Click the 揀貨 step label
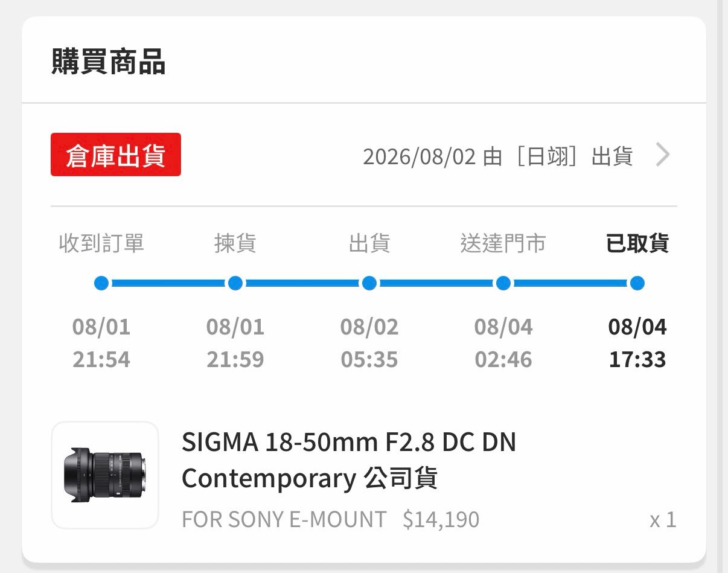This screenshot has width=728, height=573. (x=235, y=243)
